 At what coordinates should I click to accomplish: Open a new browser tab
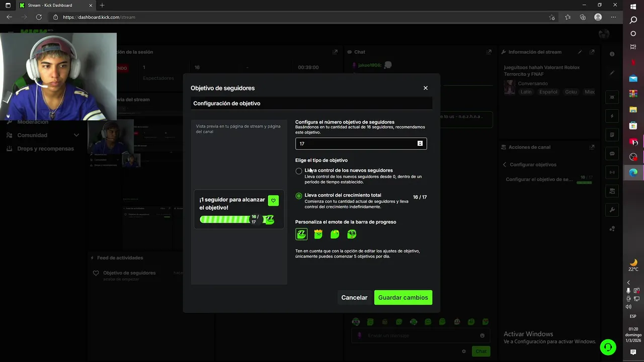pyautogui.click(x=102, y=5)
